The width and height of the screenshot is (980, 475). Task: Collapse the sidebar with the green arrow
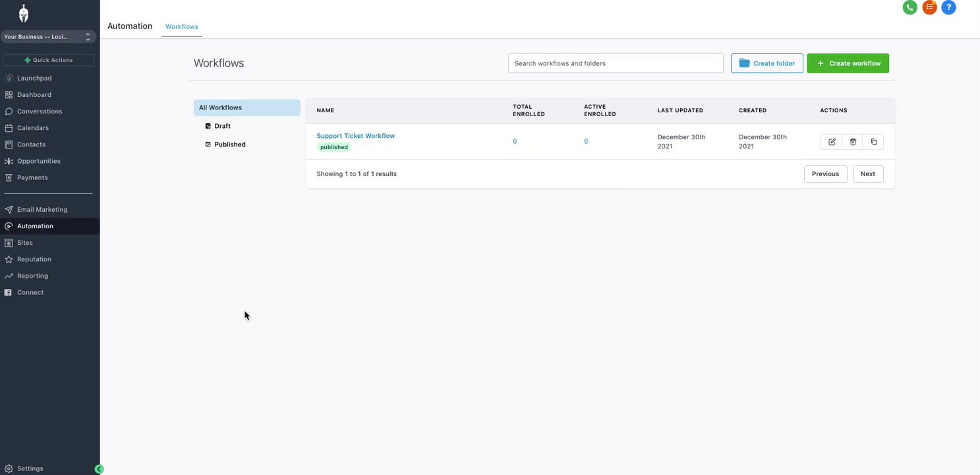pyautogui.click(x=99, y=469)
